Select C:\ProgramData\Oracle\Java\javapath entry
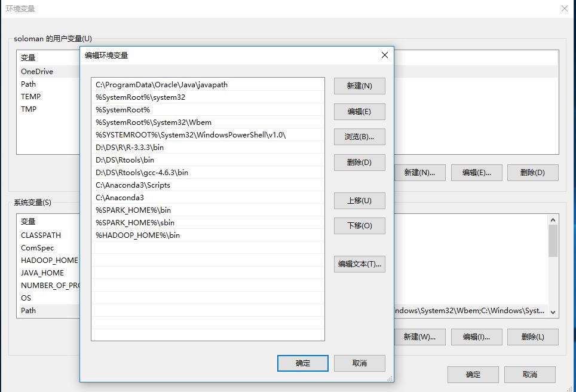The width and height of the screenshot is (576, 392). (x=208, y=84)
